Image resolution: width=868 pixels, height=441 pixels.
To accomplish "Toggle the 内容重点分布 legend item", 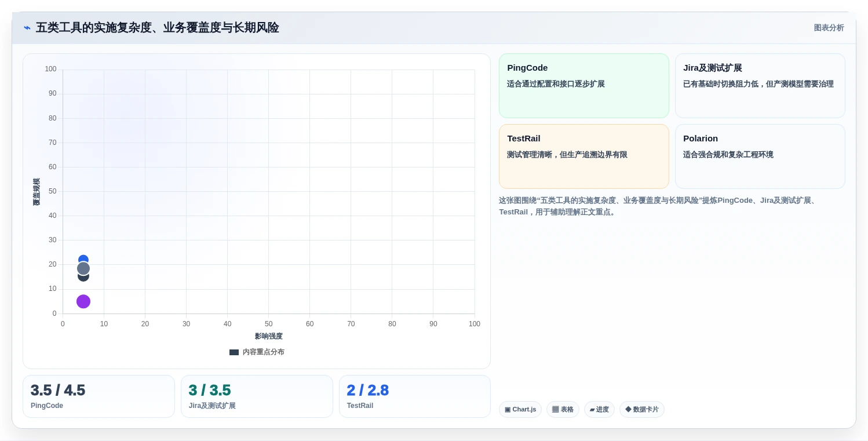I will [257, 352].
